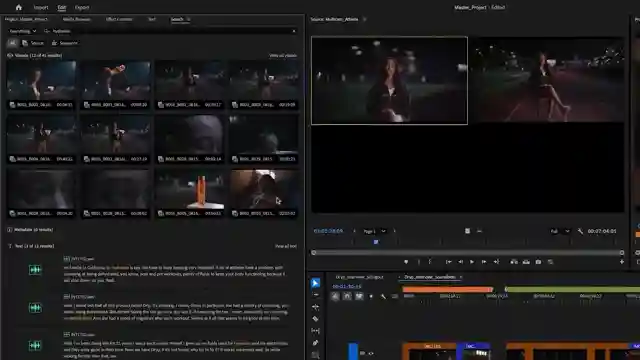Switch to the Edit workspace tab
The width and height of the screenshot is (640, 360).
click(x=62, y=7)
